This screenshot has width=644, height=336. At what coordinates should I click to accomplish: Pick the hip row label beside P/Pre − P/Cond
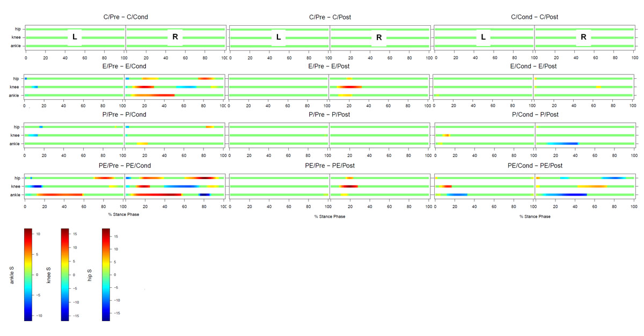tap(17, 127)
